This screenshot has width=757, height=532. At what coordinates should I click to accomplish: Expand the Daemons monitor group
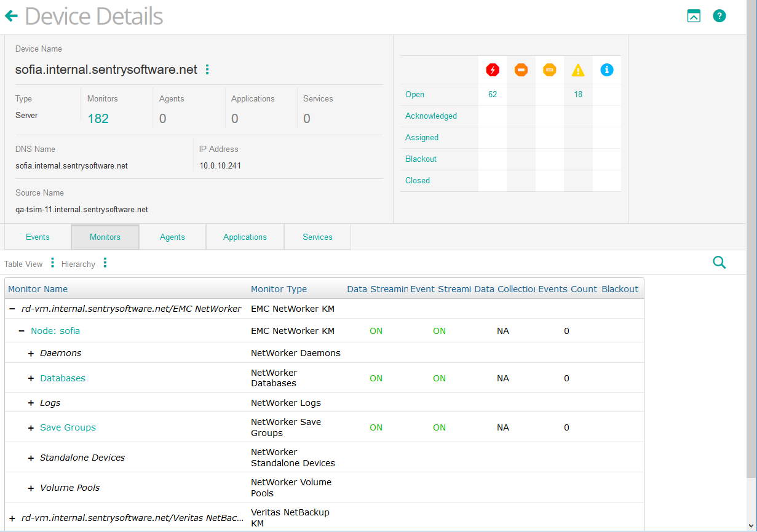tap(31, 353)
